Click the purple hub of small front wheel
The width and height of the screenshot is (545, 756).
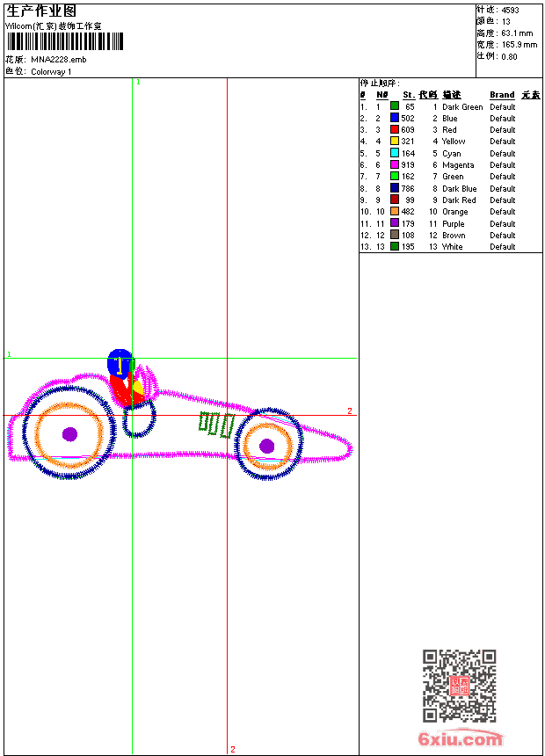coord(266,446)
